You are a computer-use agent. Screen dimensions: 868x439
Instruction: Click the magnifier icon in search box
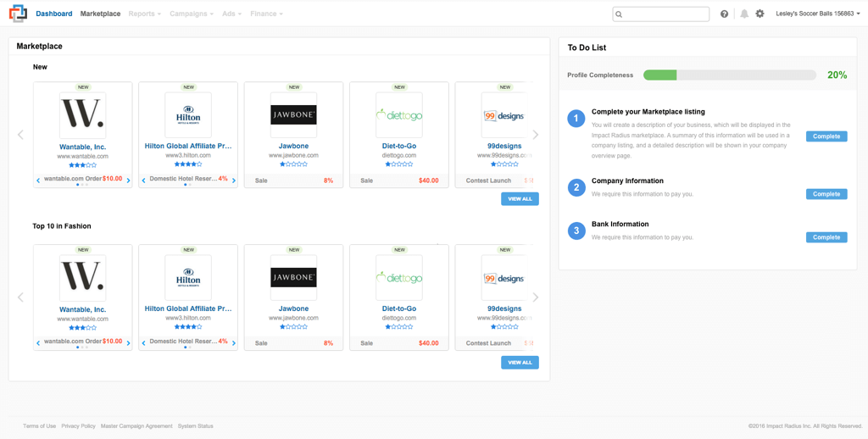point(620,14)
